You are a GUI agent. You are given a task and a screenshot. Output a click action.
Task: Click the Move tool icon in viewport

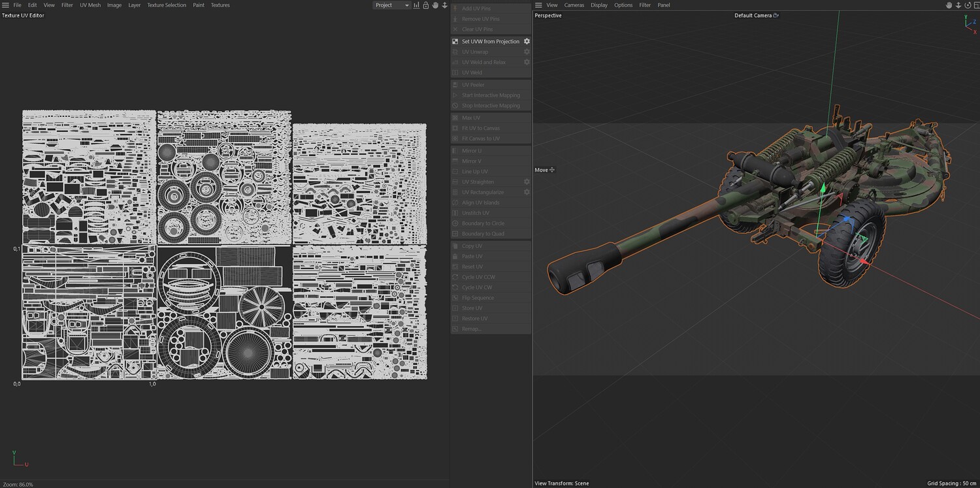[x=552, y=170]
